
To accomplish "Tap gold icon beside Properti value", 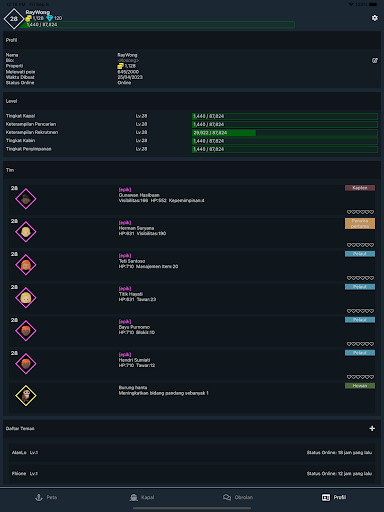I will 120,66.
